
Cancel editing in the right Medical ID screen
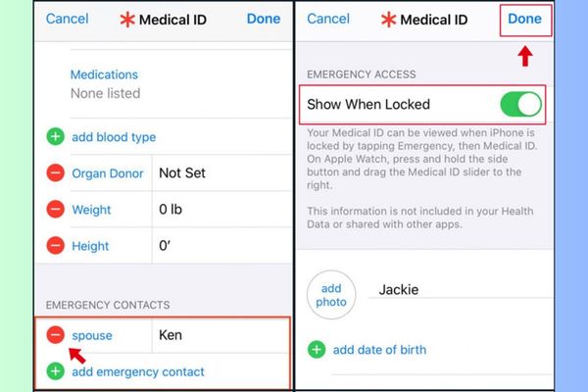coord(328,19)
